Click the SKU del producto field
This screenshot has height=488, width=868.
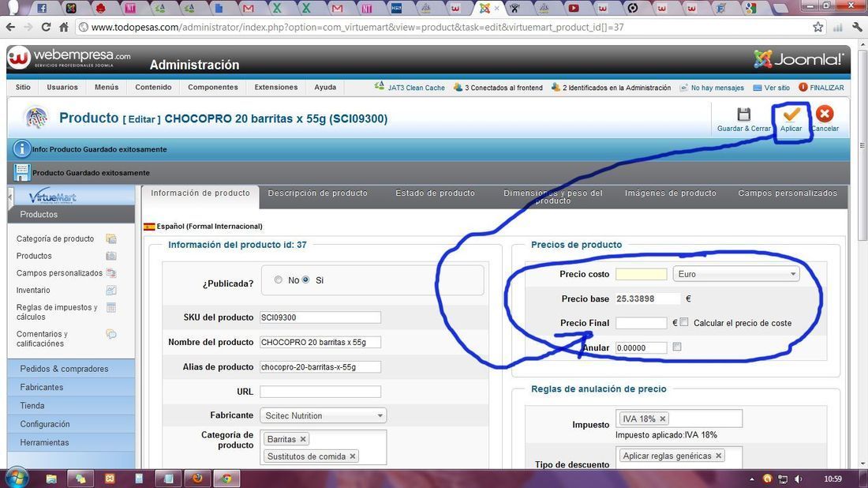[x=320, y=317]
